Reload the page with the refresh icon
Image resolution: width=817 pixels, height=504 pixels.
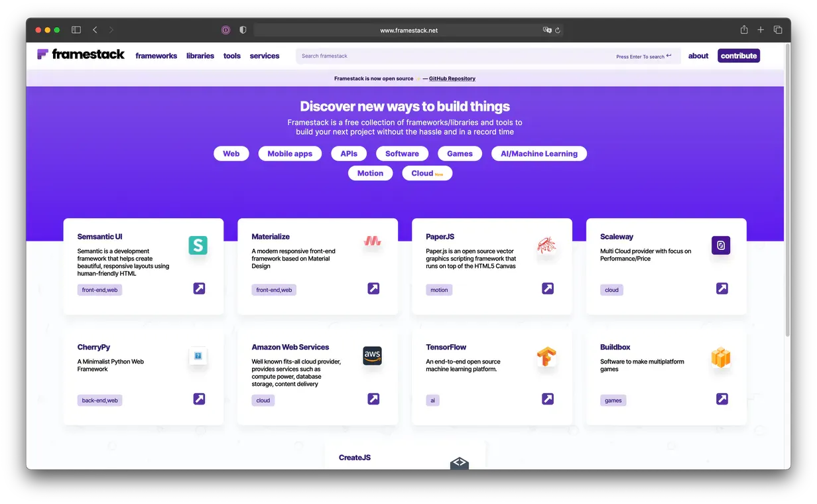point(558,31)
